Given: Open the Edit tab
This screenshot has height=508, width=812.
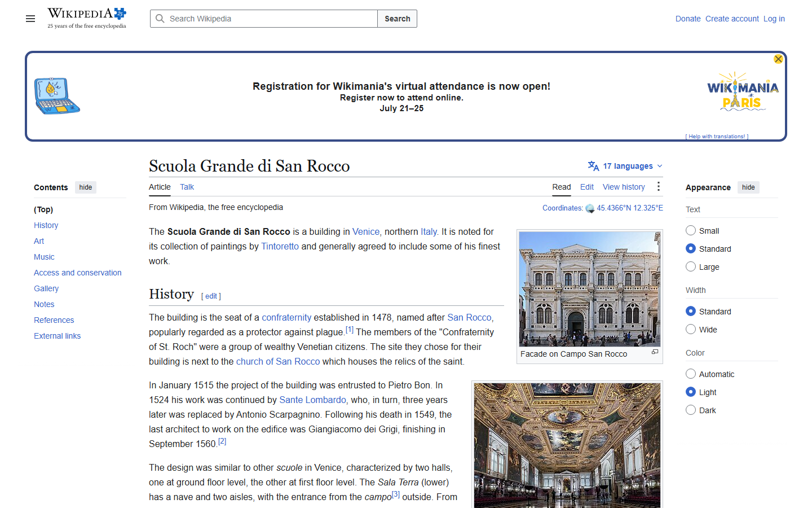Looking at the screenshot, I should click(587, 187).
